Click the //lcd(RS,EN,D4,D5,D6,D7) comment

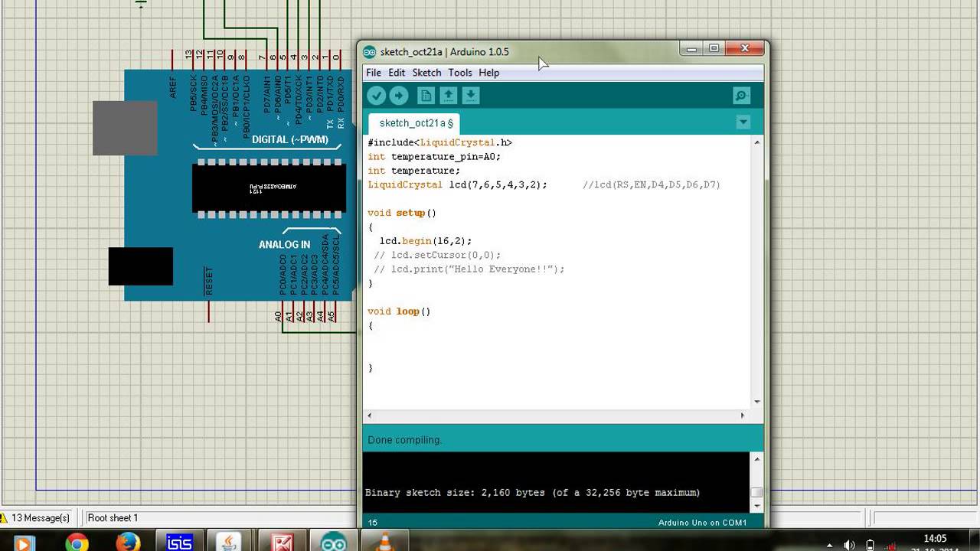(x=652, y=185)
